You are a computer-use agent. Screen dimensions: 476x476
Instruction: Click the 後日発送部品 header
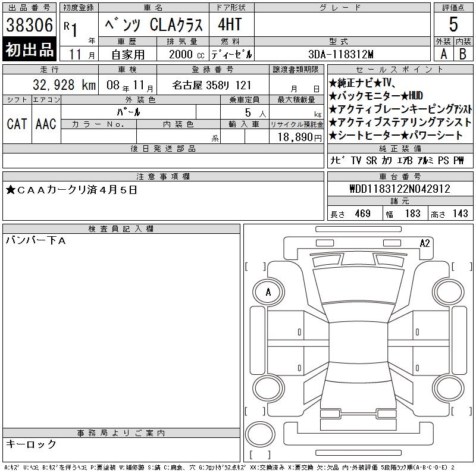pyautogui.click(x=163, y=148)
